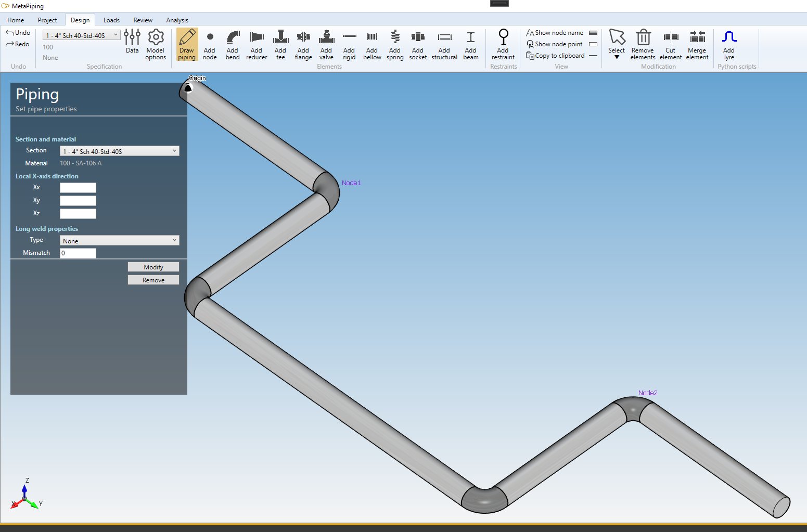Open the Data settings icon
Image resolution: width=807 pixels, height=532 pixels.
pyautogui.click(x=132, y=41)
